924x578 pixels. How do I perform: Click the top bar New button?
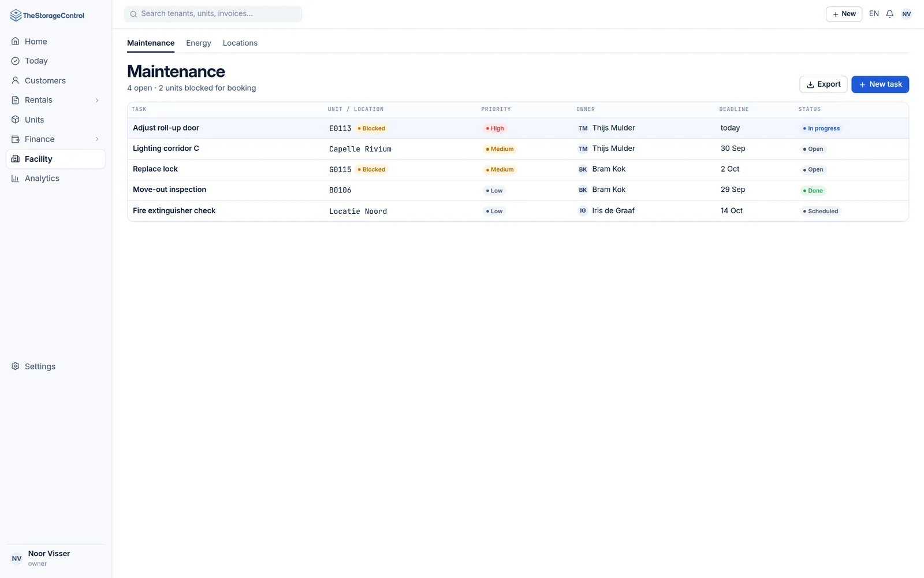pyautogui.click(x=844, y=14)
